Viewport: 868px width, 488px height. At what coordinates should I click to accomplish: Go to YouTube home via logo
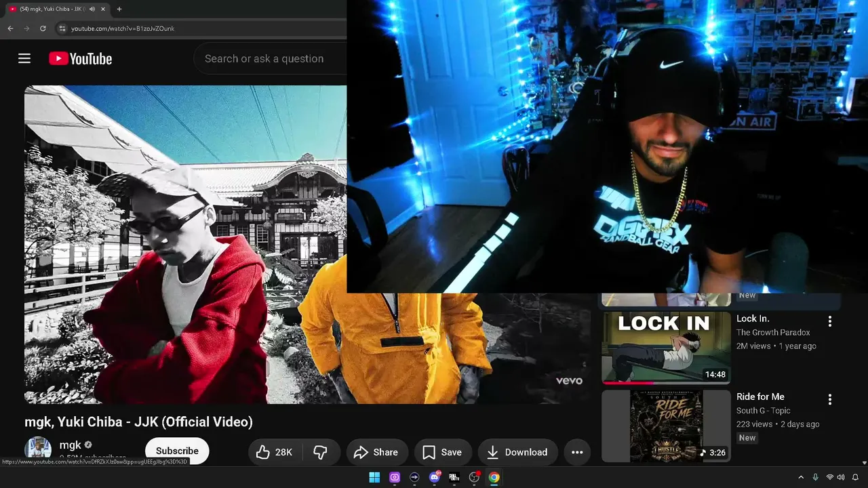pyautogui.click(x=80, y=59)
